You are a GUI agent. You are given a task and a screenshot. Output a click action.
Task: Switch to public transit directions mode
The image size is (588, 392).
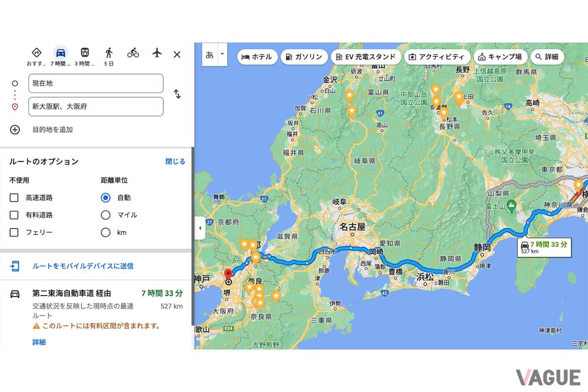coord(84,51)
